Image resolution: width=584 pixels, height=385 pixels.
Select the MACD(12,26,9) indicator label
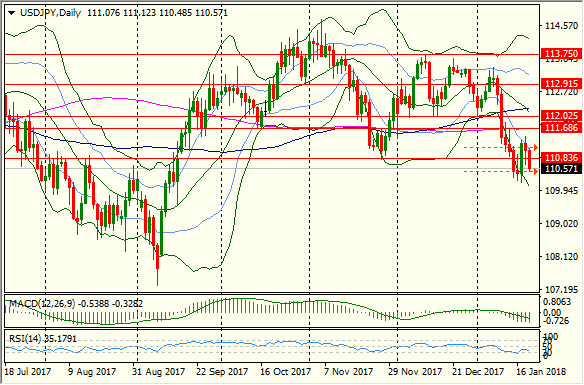pos(42,304)
